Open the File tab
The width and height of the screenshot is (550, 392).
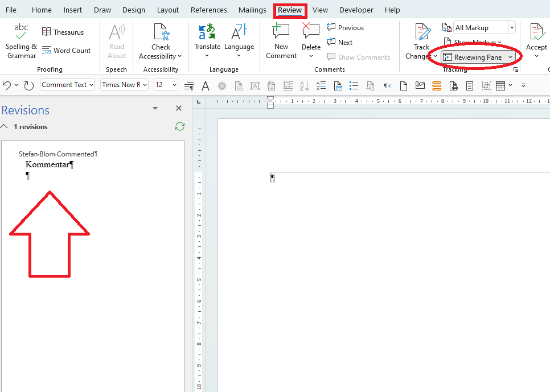(11, 10)
